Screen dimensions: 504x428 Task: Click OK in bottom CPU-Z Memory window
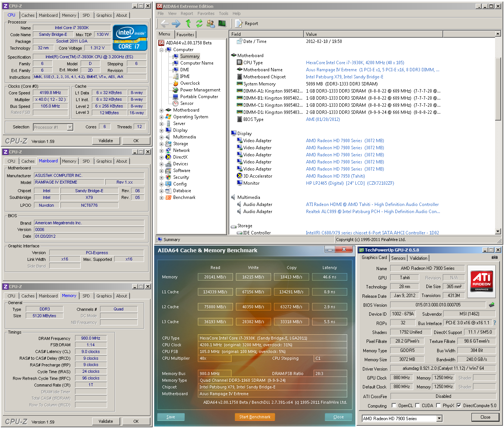(x=136, y=421)
